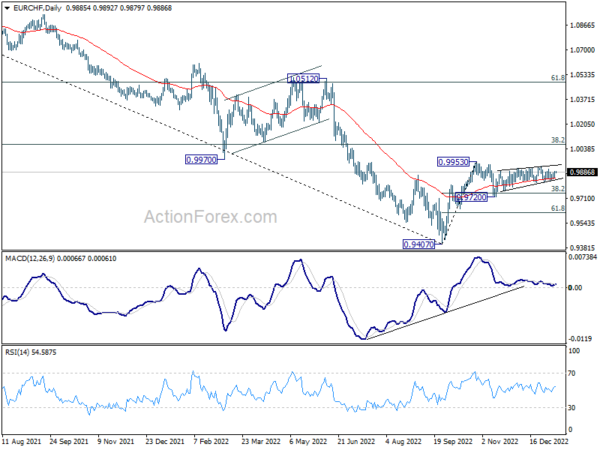Select the 0.99700 price label
Image resolution: width=600 pixels, height=450 pixels.
(x=201, y=160)
